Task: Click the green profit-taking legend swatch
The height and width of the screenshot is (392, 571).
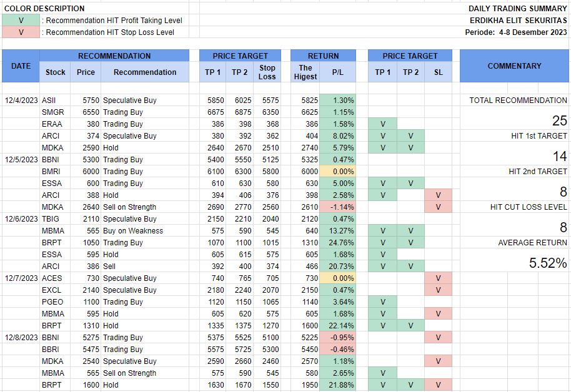Action: (x=21, y=21)
